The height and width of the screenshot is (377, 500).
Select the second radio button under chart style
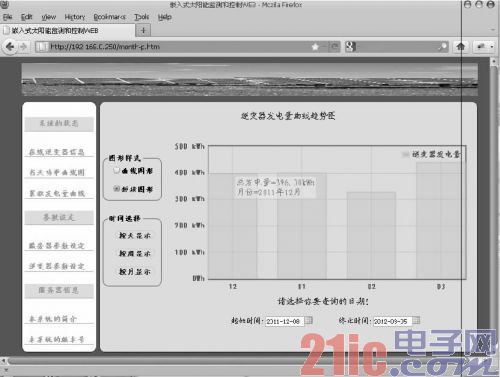pyautogui.click(x=116, y=189)
